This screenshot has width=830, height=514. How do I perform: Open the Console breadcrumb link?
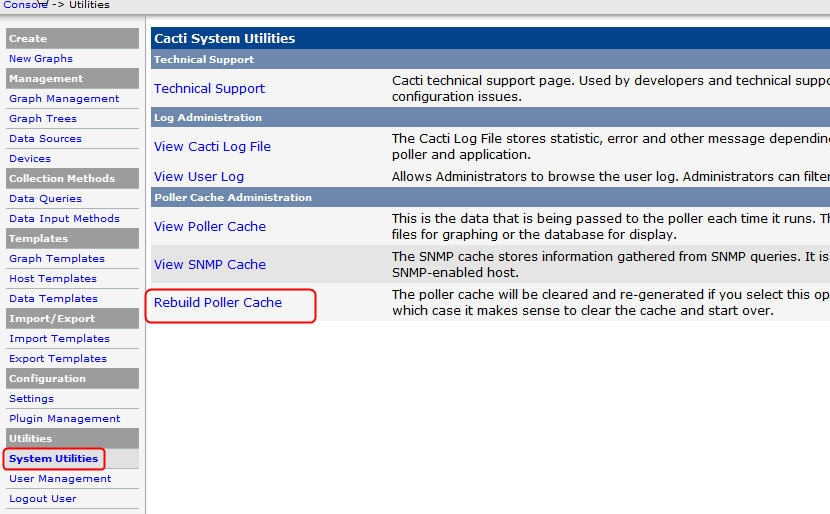(25, 5)
